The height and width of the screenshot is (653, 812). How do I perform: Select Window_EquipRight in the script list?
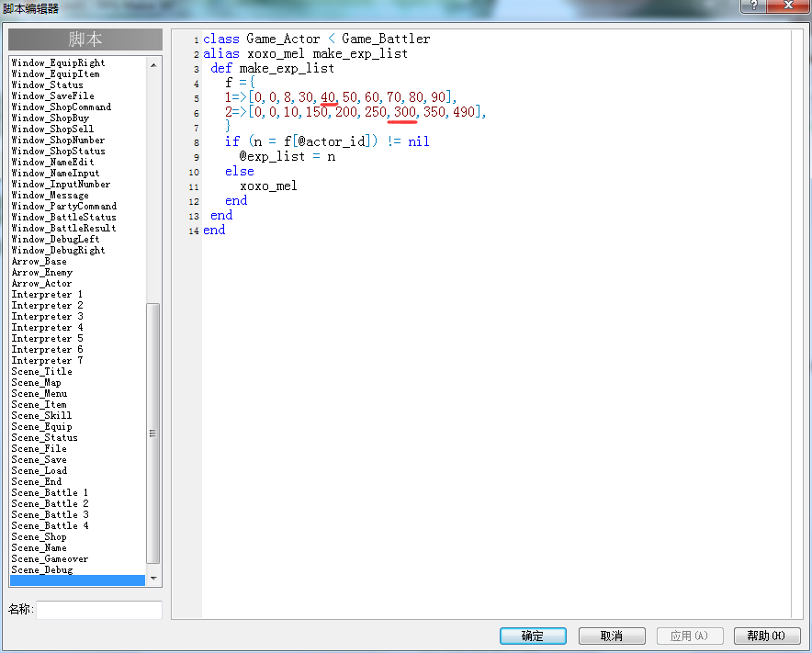[58, 62]
